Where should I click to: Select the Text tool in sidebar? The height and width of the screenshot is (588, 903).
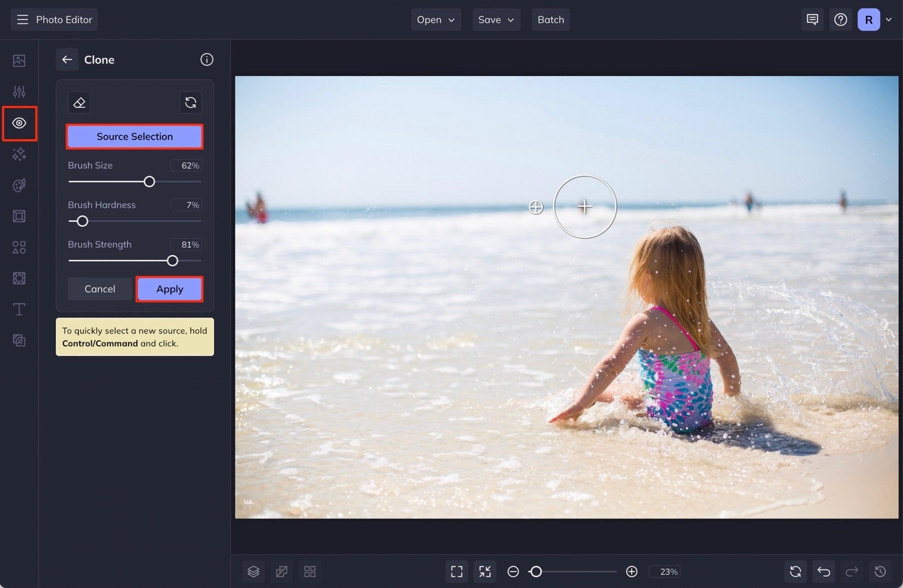(x=19, y=309)
